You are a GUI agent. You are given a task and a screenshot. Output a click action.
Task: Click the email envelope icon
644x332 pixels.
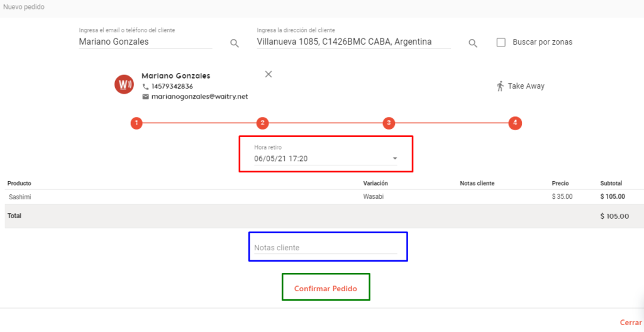pyautogui.click(x=145, y=97)
